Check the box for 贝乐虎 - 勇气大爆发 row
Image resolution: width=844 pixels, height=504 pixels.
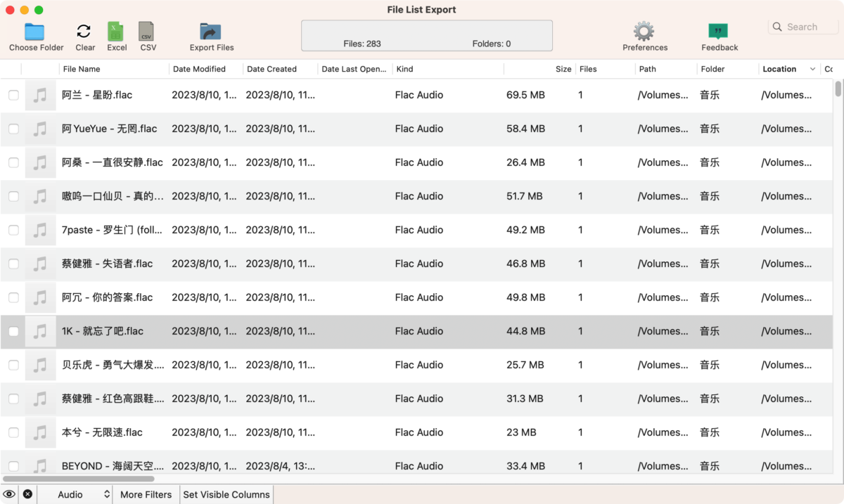pyautogui.click(x=13, y=365)
